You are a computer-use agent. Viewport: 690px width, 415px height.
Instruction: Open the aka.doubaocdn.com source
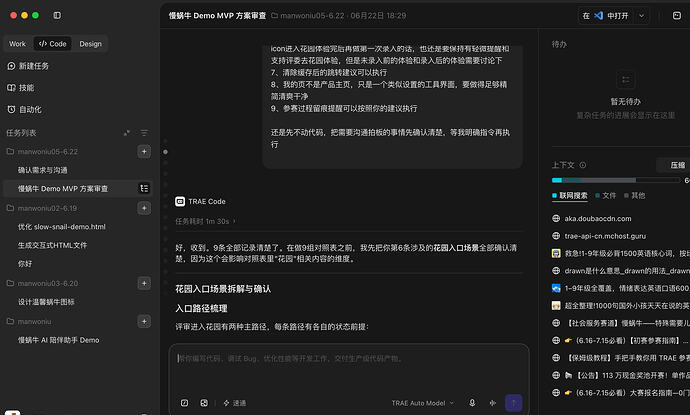tap(592, 218)
